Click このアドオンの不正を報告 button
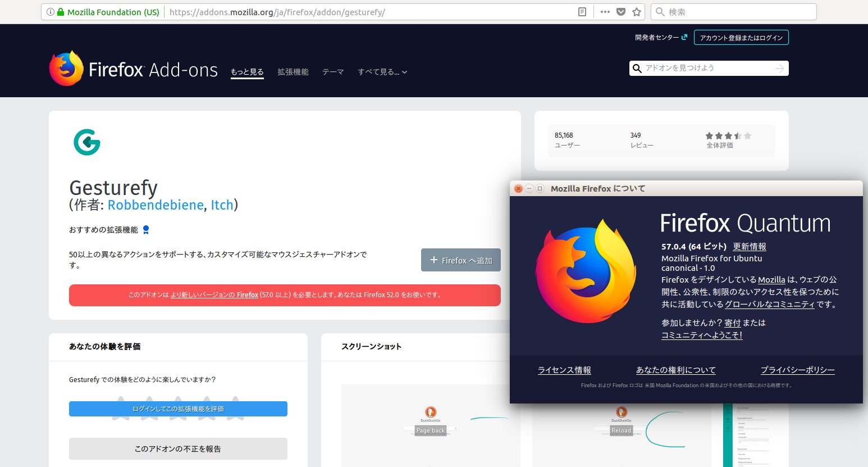This screenshot has height=467, width=868. [x=178, y=448]
